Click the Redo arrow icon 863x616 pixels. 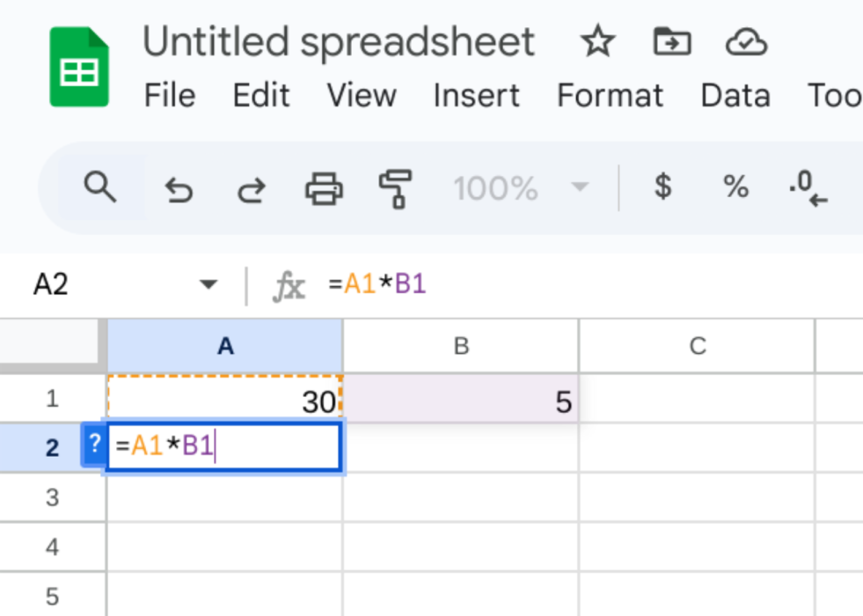[x=252, y=188]
